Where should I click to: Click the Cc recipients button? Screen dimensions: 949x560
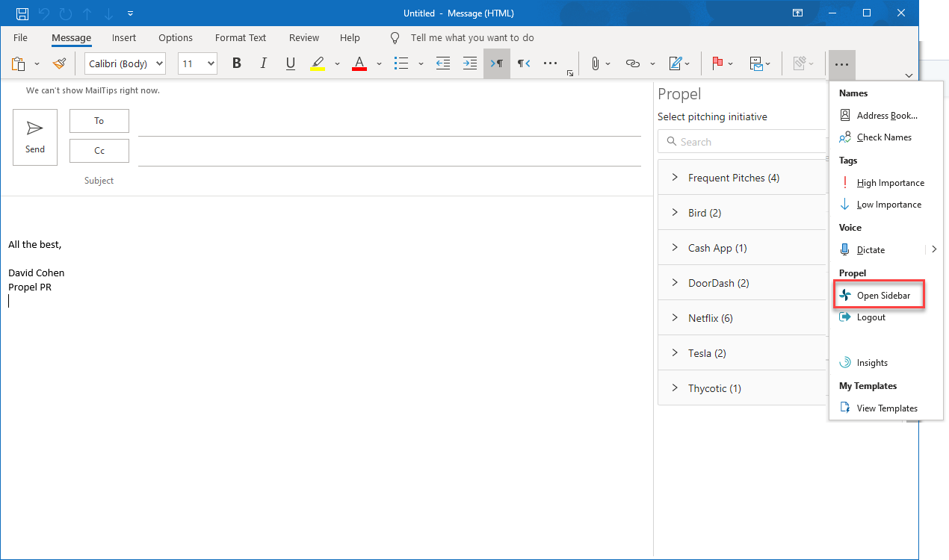[x=99, y=151]
